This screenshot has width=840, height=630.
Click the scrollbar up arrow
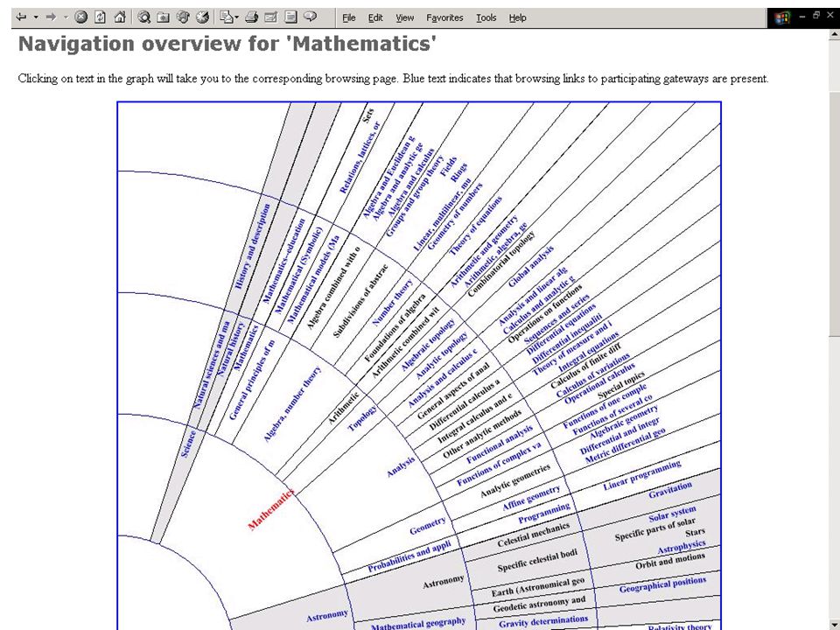click(835, 34)
